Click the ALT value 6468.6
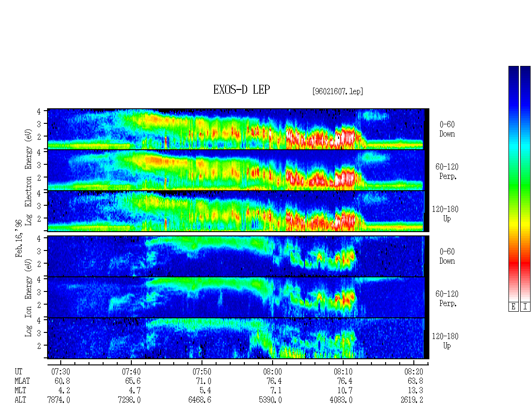 click(x=200, y=400)
